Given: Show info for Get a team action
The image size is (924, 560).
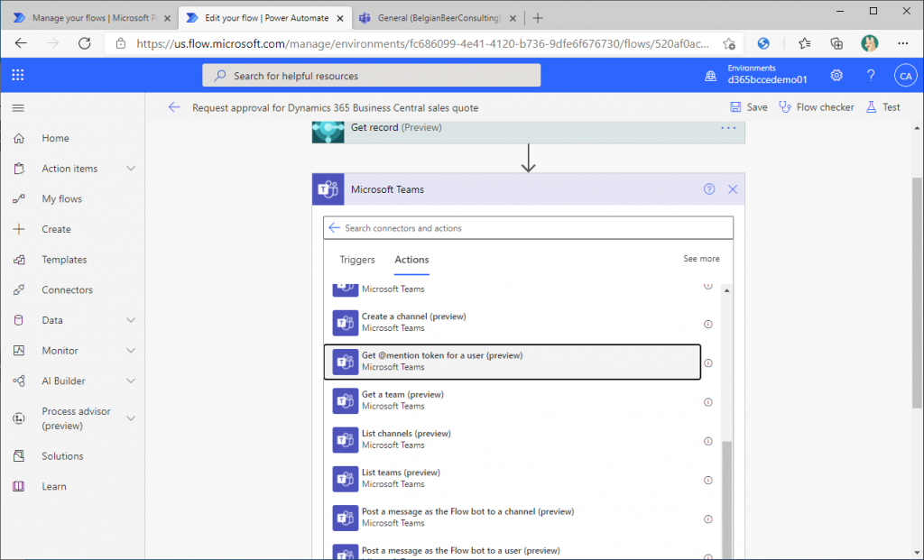Looking at the screenshot, I should click(708, 402).
